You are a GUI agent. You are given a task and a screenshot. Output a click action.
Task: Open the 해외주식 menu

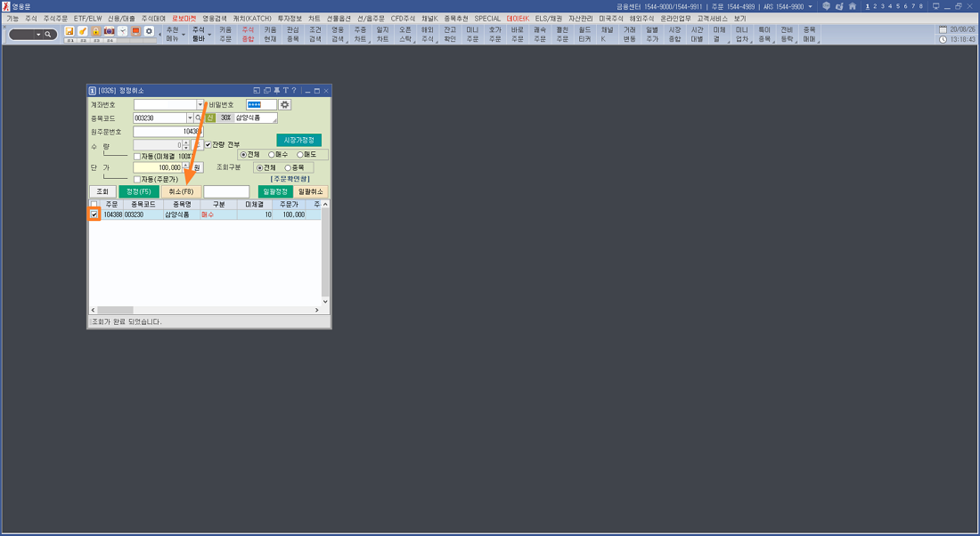(x=641, y=19)
